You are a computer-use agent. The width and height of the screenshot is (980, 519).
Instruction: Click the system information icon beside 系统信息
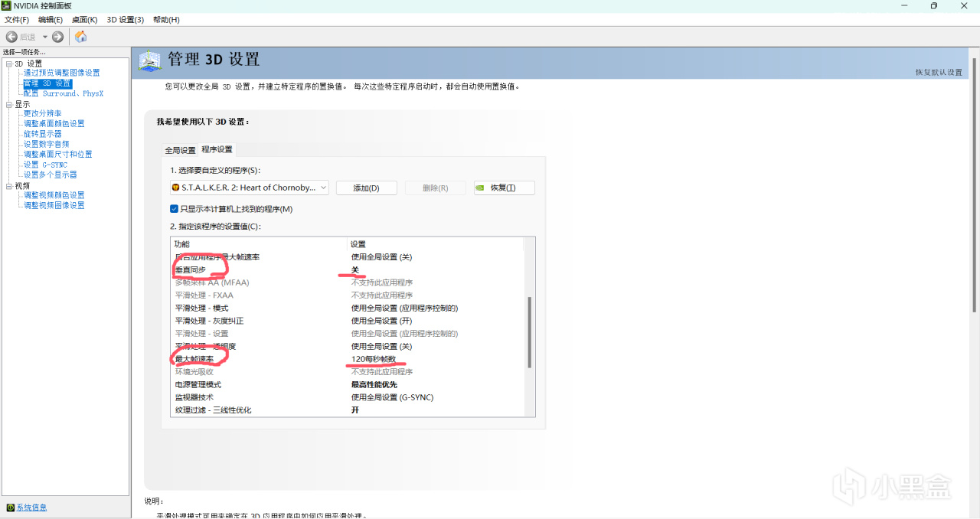point(10,508)
